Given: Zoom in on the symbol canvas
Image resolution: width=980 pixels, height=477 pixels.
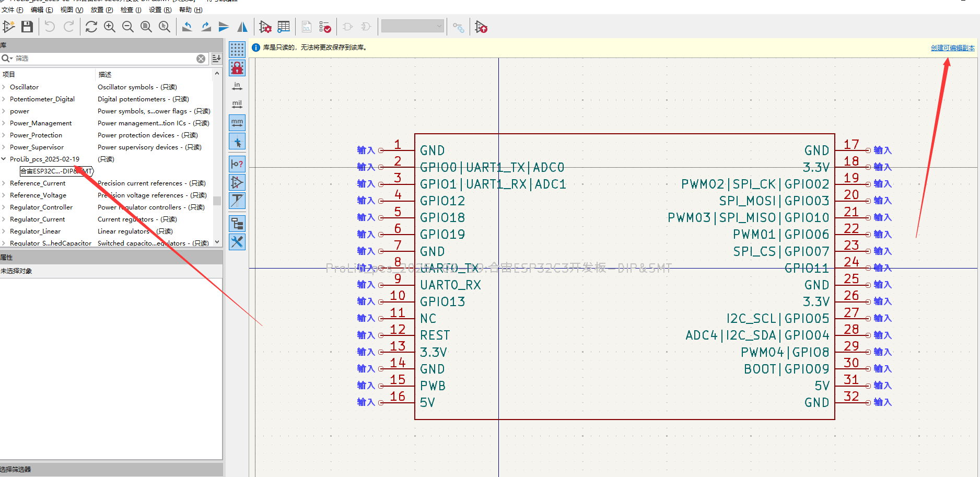Looking at the screenshot, I should 110,27.
